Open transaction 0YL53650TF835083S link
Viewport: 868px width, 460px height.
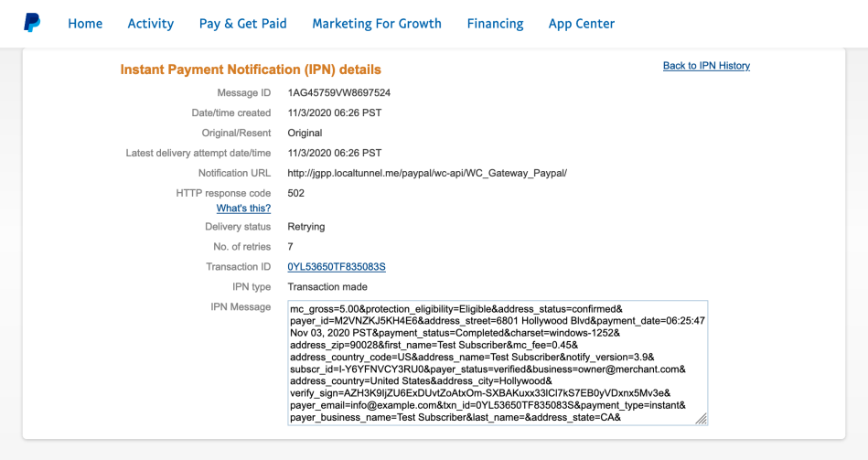(x=337, y=267)
